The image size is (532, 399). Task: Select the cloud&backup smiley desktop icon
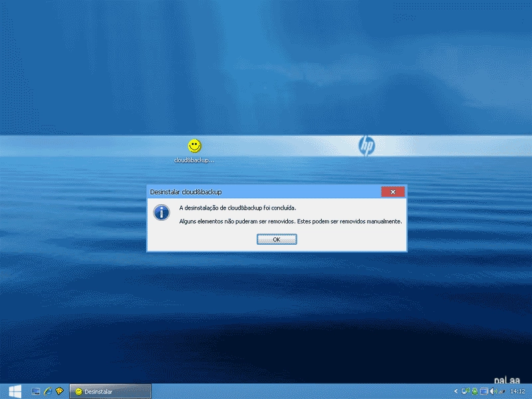pyautogui.click(x=194, y=151)
